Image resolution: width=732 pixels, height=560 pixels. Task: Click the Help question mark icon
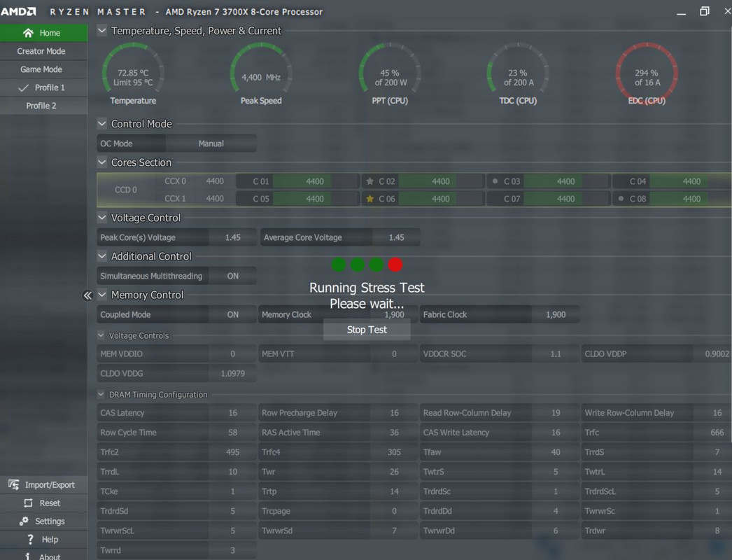click(30, 540)
